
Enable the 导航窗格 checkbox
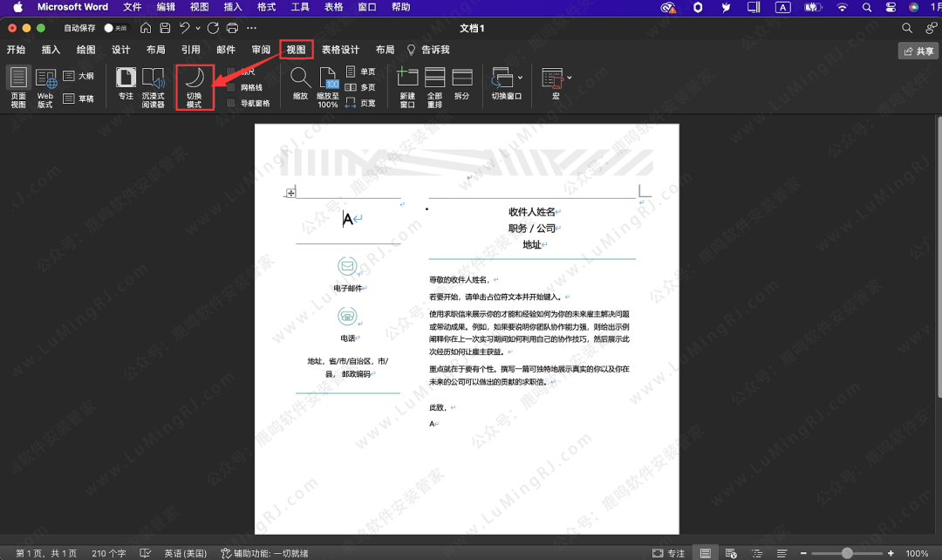(x=230, y=100)
